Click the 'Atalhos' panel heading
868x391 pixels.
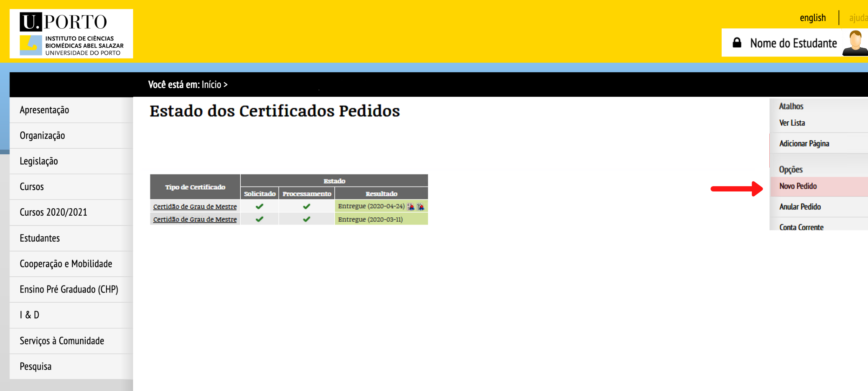point(791,106)
